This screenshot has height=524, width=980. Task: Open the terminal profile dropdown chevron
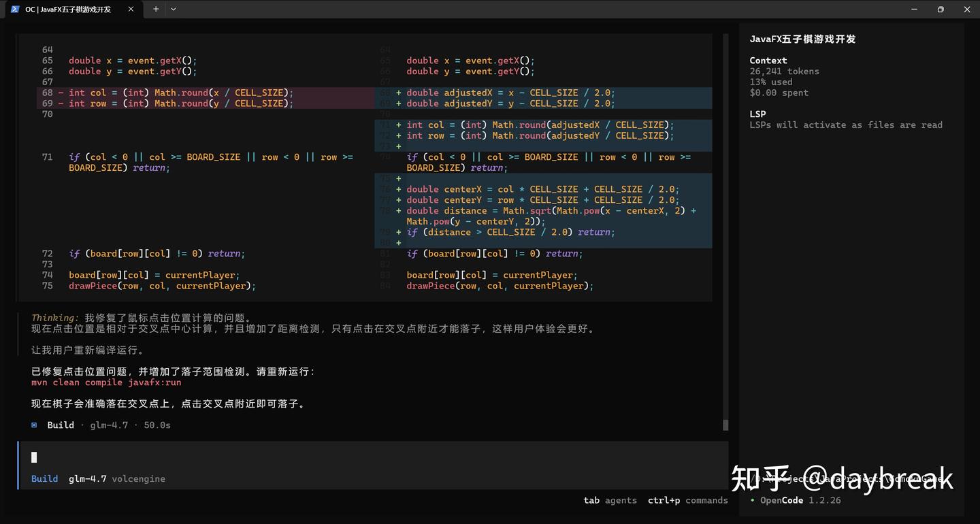[174, 10]
